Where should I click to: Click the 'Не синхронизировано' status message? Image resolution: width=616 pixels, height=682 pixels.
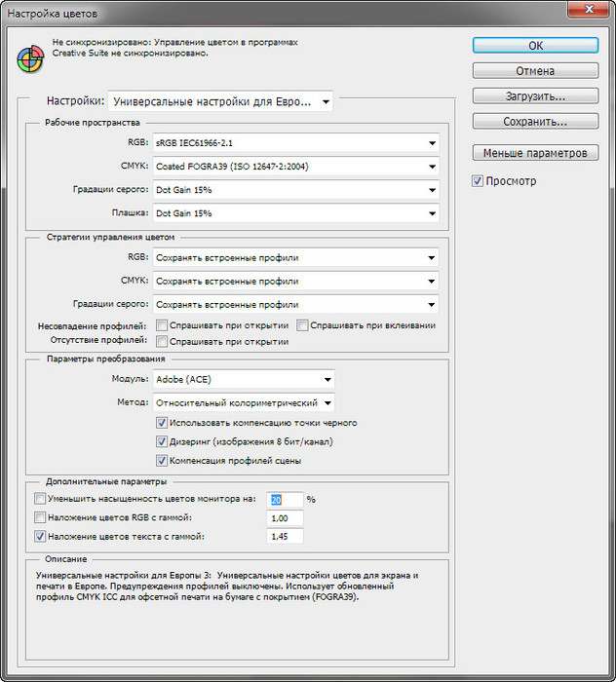tap(174, 48)
